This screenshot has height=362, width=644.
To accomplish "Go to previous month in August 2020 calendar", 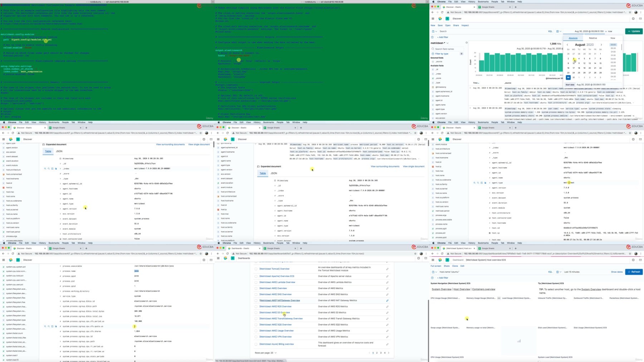I will tap(567, 45).
